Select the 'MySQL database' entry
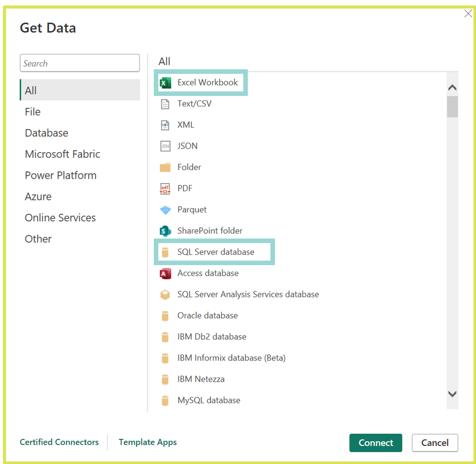The image size is (476, 464). pyautogui.click(x=209, y=401)
